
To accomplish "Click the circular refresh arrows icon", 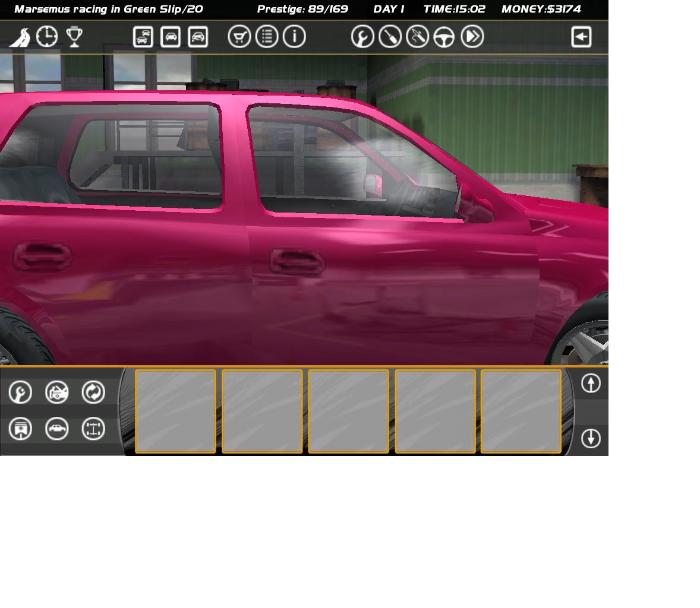I will (x=93, y=392).
